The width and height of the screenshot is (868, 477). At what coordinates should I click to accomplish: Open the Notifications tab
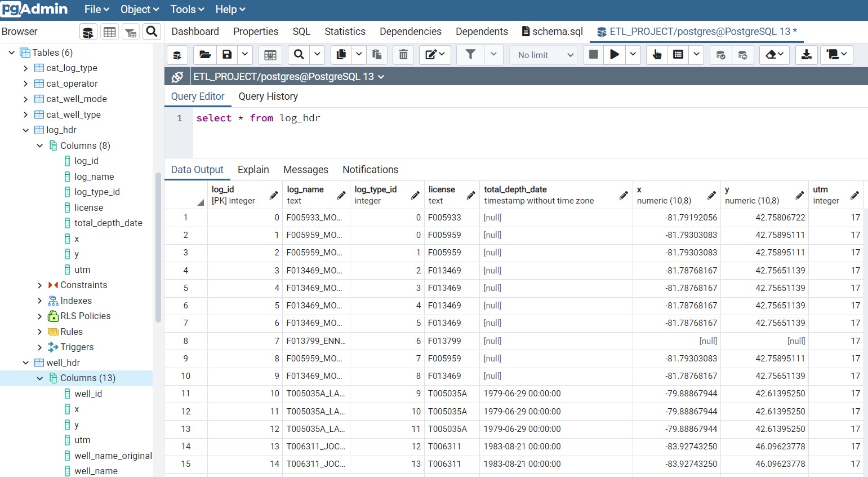point(370,170)
